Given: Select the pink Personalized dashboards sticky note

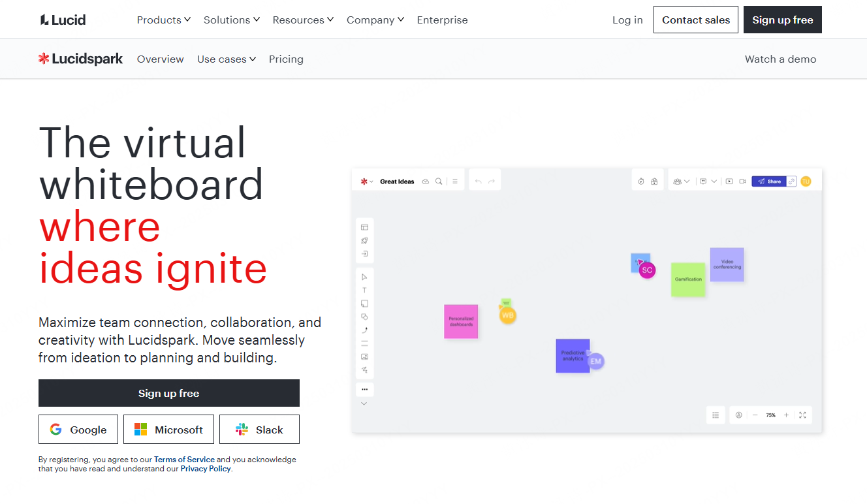Looking at the screenshot, I should click(x=461, y=321).
